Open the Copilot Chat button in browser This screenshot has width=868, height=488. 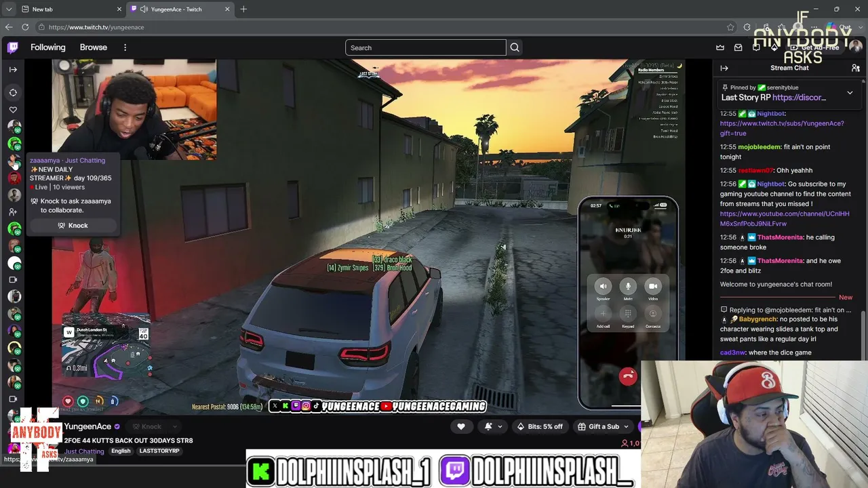pos(838,27)
